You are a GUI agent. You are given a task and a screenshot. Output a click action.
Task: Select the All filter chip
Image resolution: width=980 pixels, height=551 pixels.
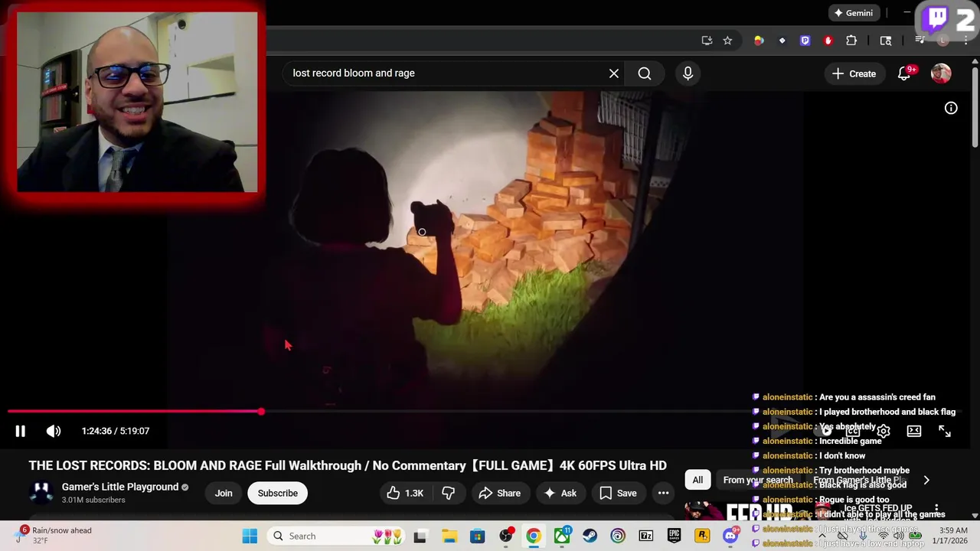697,480
